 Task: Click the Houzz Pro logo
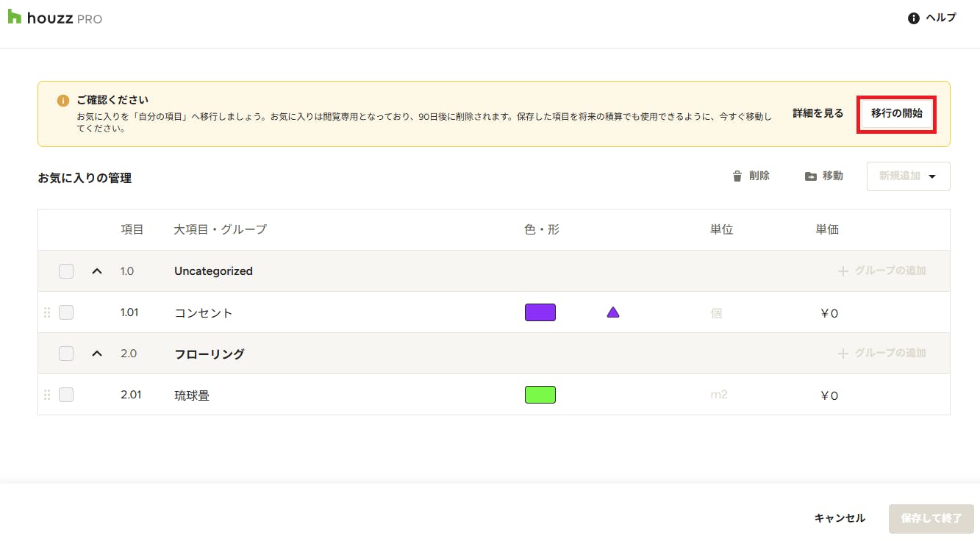tap(55, 18)
